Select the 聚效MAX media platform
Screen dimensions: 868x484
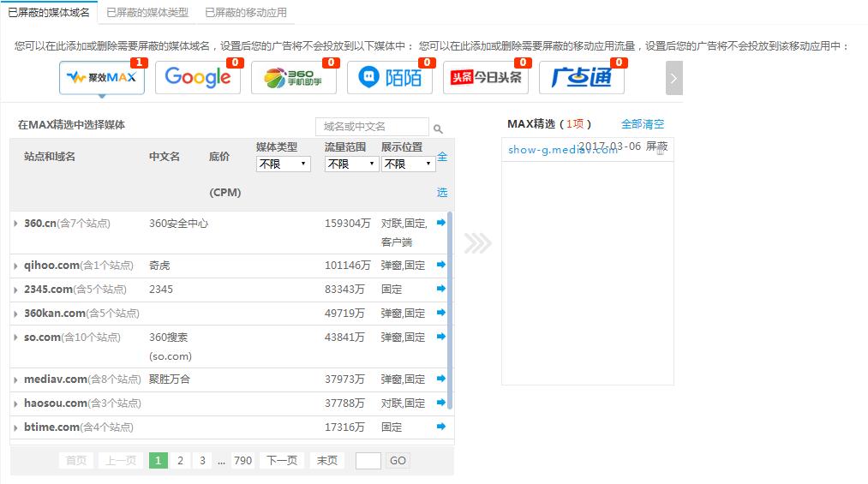pos(101,78)
